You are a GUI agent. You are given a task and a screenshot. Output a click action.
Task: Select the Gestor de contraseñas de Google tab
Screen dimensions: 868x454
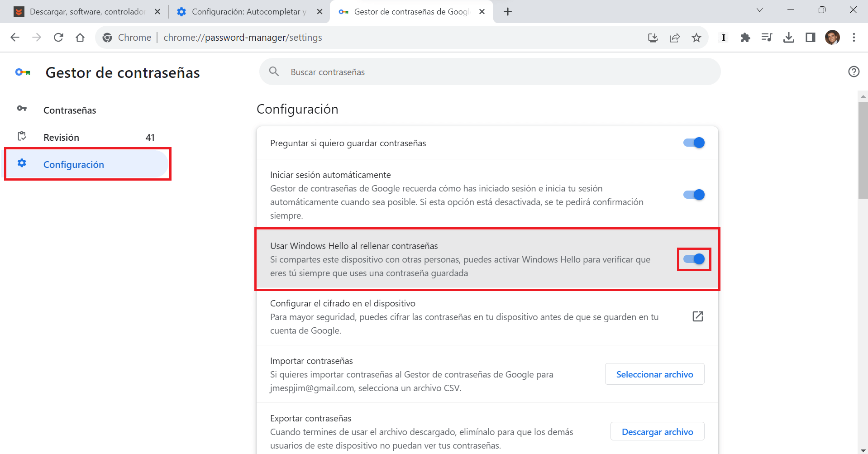[411, 12]
